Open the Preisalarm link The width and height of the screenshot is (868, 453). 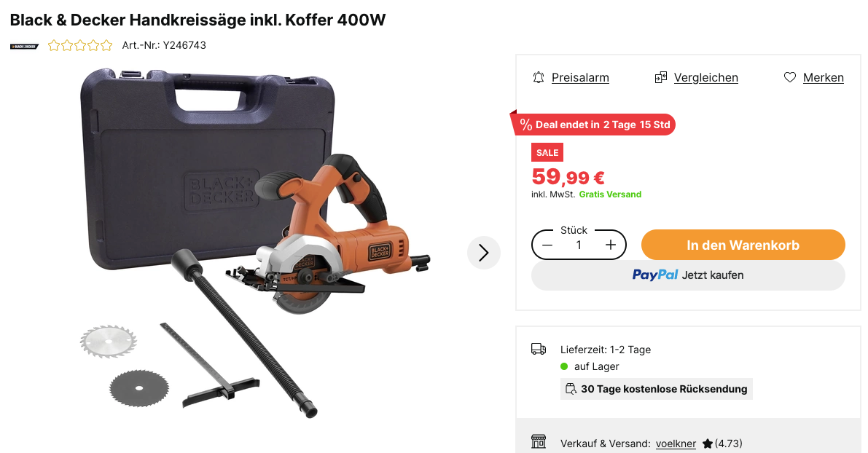(x=580, y=77)
